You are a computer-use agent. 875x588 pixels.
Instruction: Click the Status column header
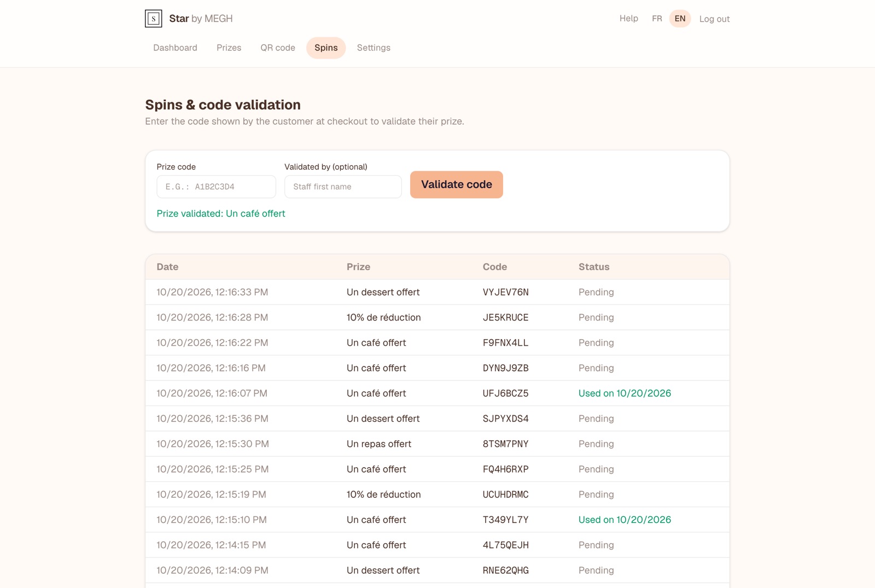pyautogui.click(x=594, y=267)
